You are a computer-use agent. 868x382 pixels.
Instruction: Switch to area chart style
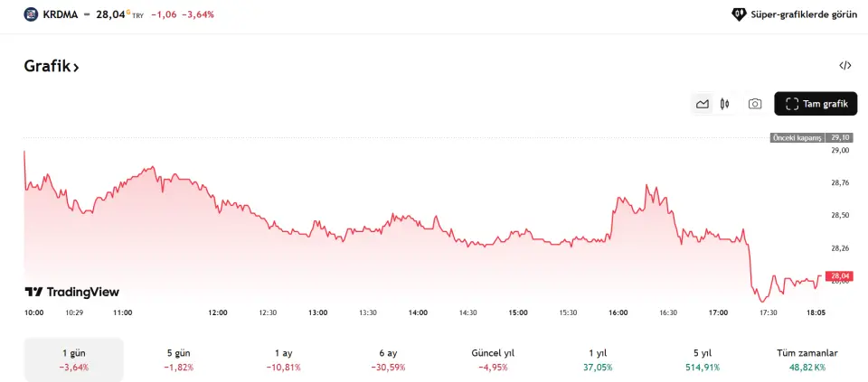[703, 104]
